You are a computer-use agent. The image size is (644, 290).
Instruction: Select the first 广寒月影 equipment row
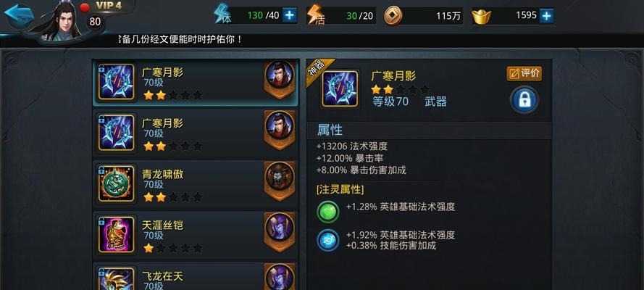(x=196, y=83)
